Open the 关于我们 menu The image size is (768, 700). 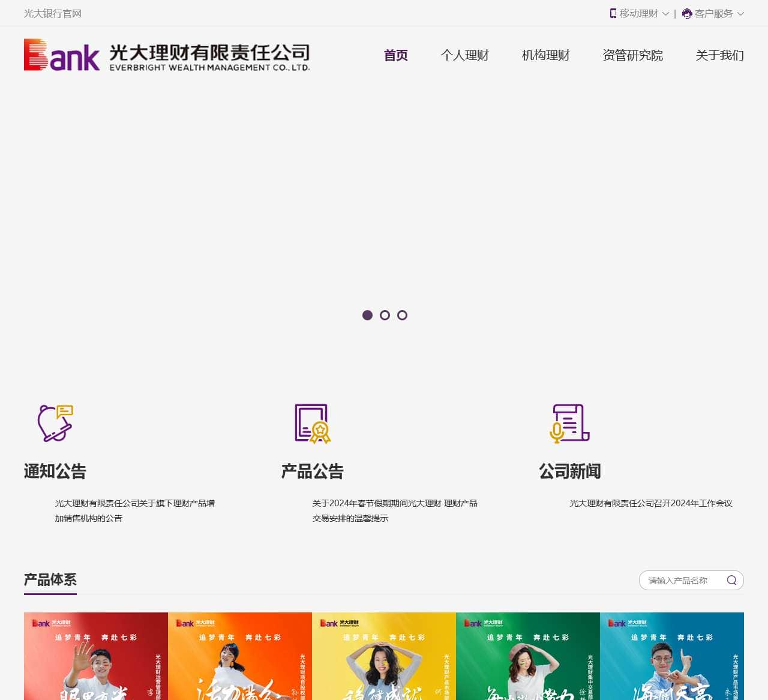click(720, 55)
